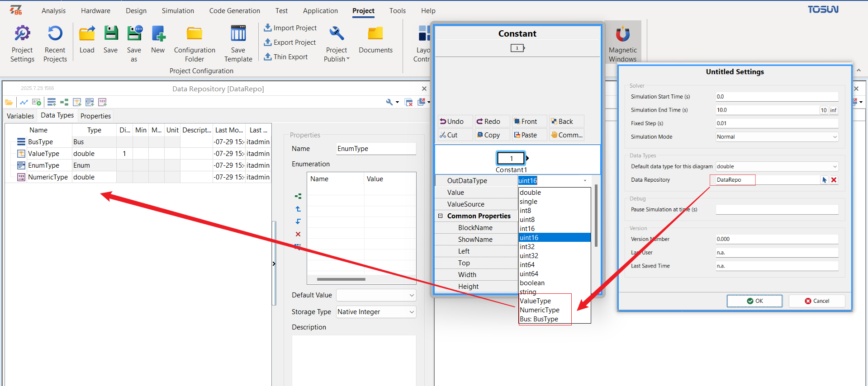Clear Data Repository with red X icon
The width and height of the screenshot is (868, 386).
pyautogui.click(x=834, y=180)
